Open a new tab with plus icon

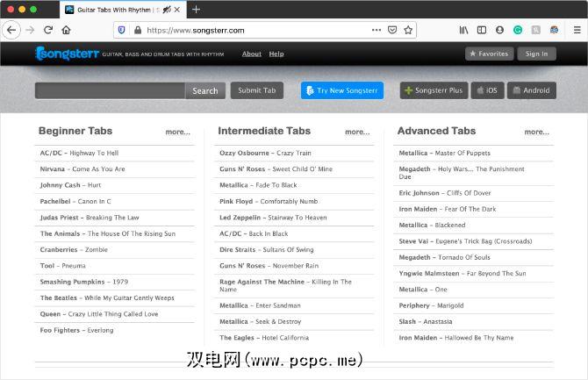[196, 10]
